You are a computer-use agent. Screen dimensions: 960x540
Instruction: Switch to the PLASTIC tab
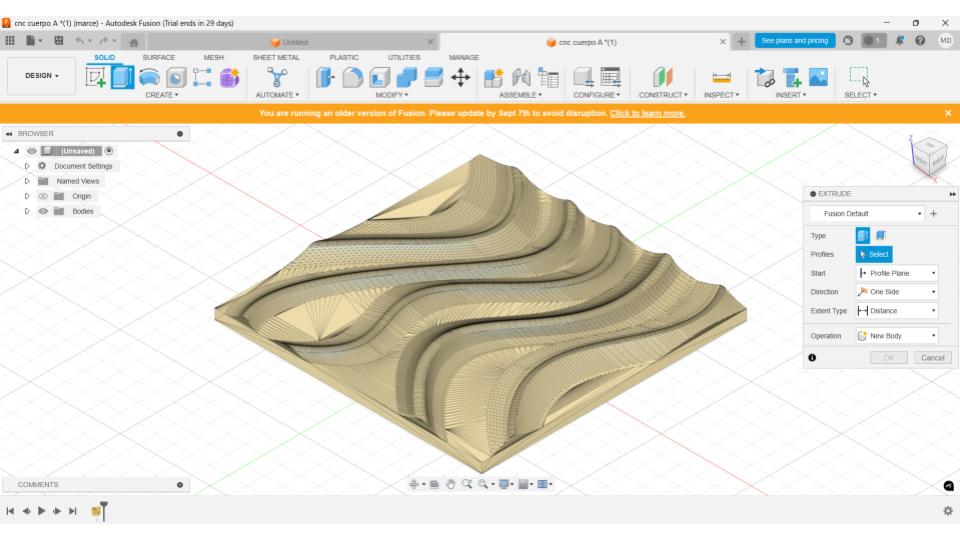coord(344,57)
